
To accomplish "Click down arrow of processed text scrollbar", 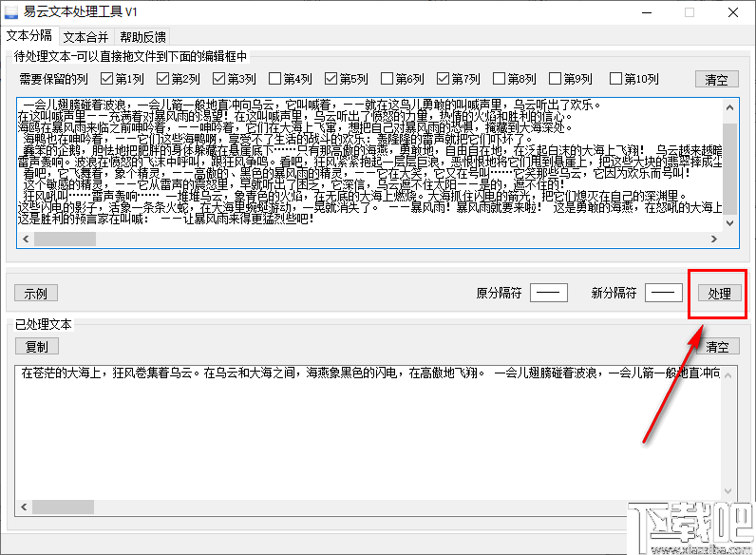I will [728, 491].
